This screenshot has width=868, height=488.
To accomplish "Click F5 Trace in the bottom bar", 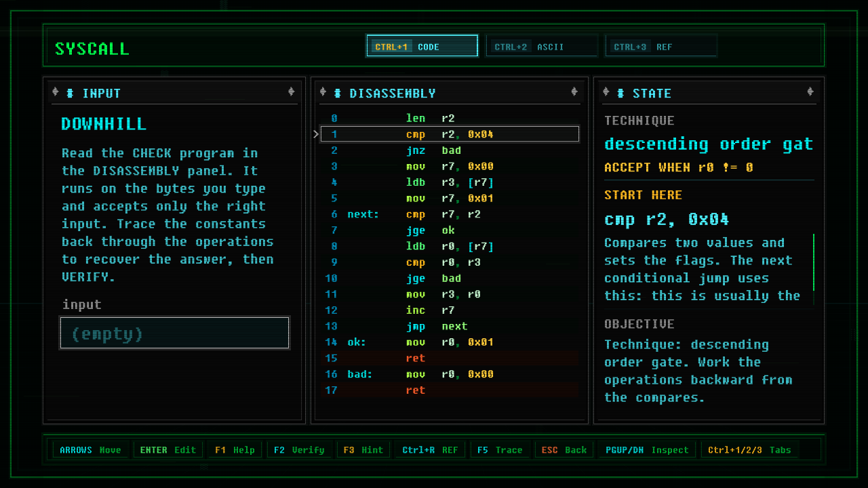I will 500,450.
